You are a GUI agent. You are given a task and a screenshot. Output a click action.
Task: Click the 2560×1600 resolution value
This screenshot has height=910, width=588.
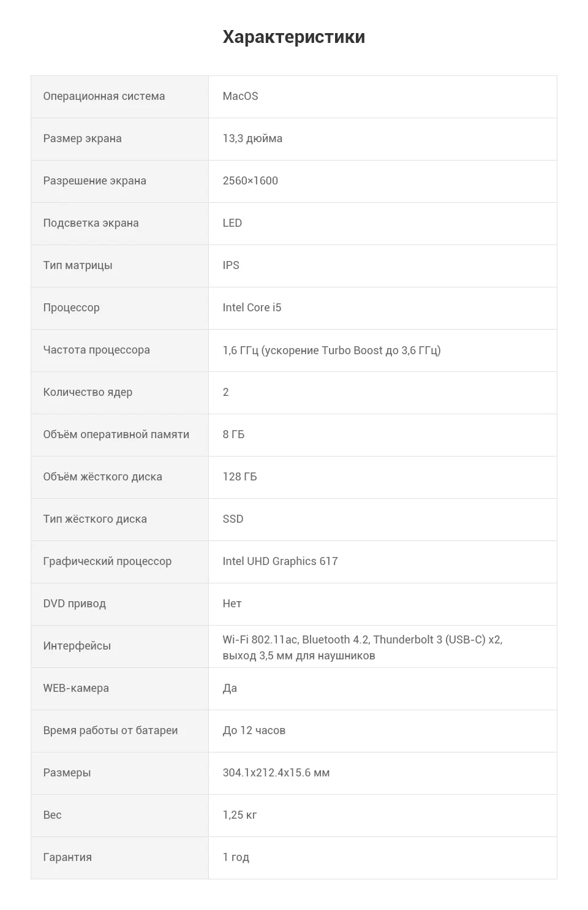251,181
